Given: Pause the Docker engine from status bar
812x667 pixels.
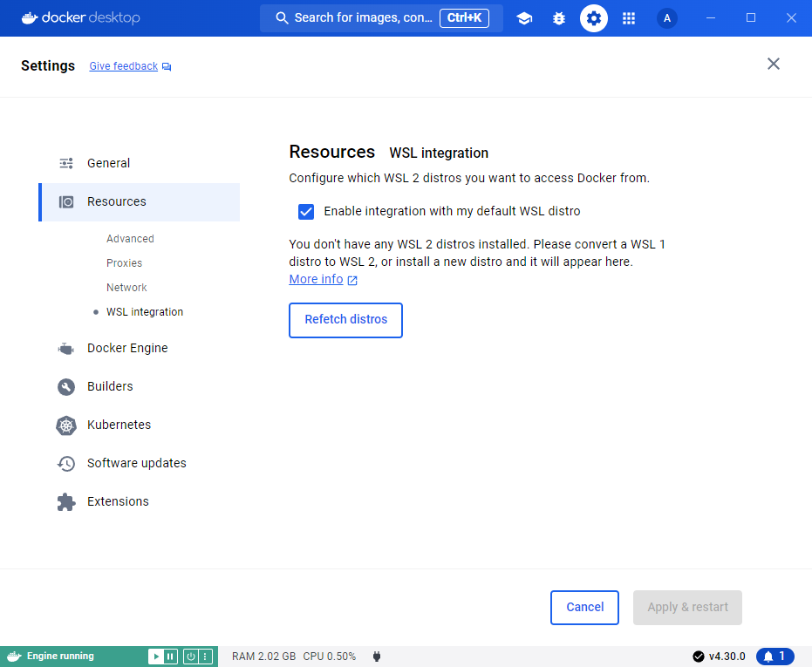Looking at the screenshot, I should coord(170,657).
